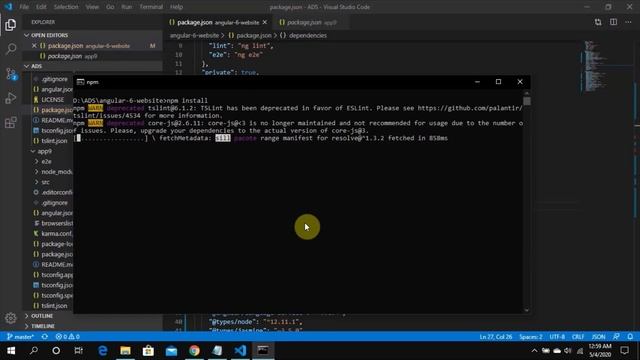The width and height of the screenshot is (640, 360).
Task: Click volume icon in system tray
Action: click(x=568, y=351)
